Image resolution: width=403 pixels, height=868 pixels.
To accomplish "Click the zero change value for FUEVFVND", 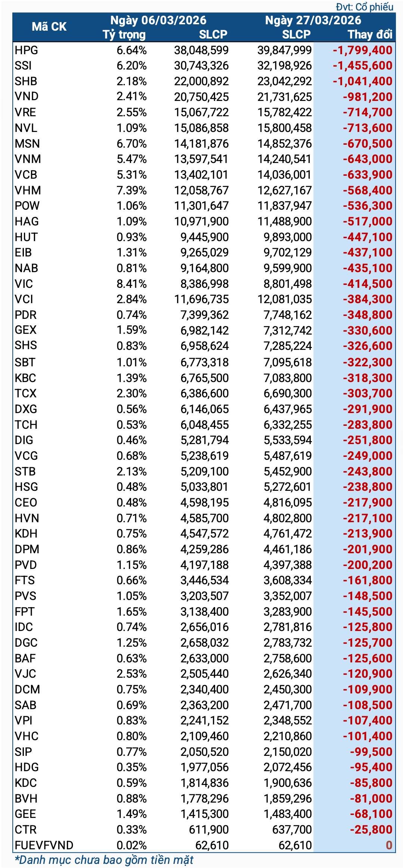I will click(x=388, y=845).
